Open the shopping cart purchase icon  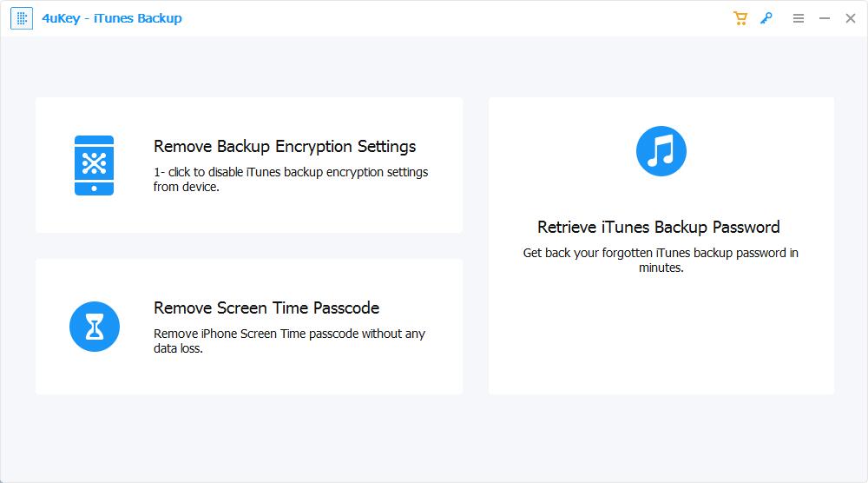740,18
